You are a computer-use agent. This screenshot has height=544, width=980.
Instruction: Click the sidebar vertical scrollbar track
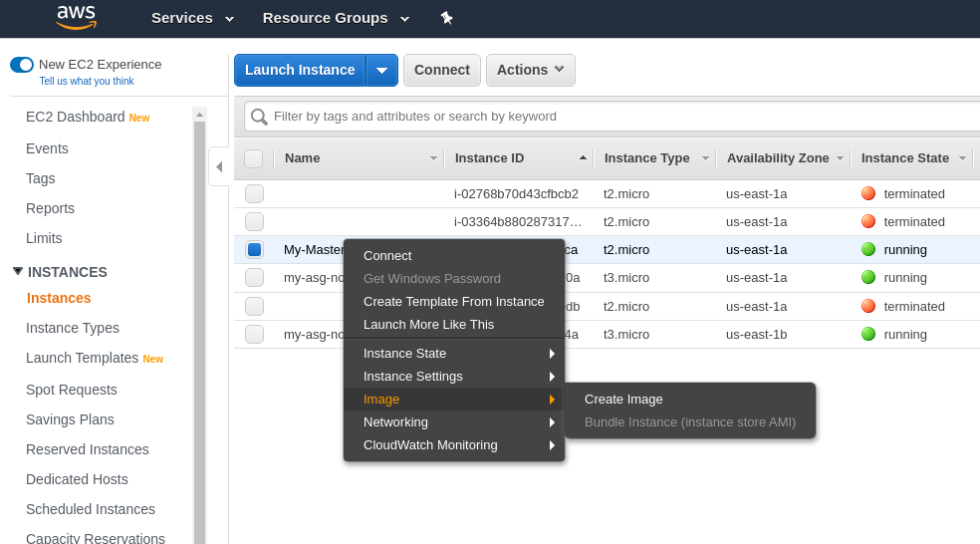click(x=199, y=332)
